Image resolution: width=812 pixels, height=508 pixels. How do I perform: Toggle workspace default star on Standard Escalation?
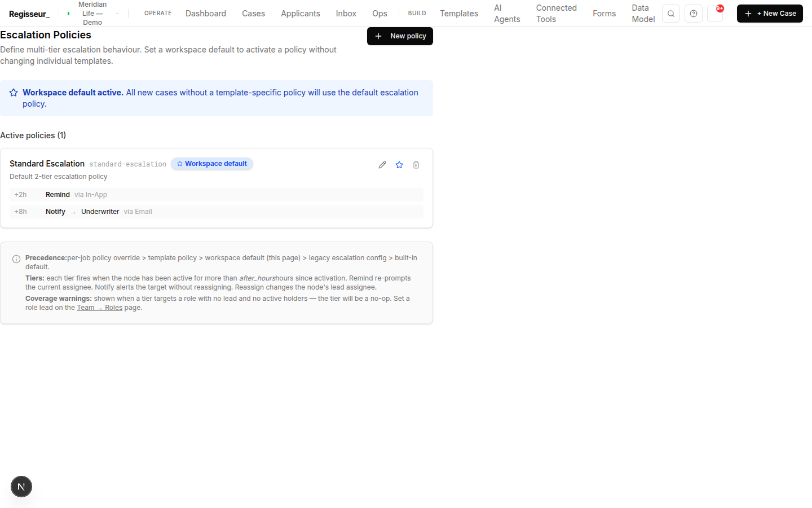pos(399,165)
